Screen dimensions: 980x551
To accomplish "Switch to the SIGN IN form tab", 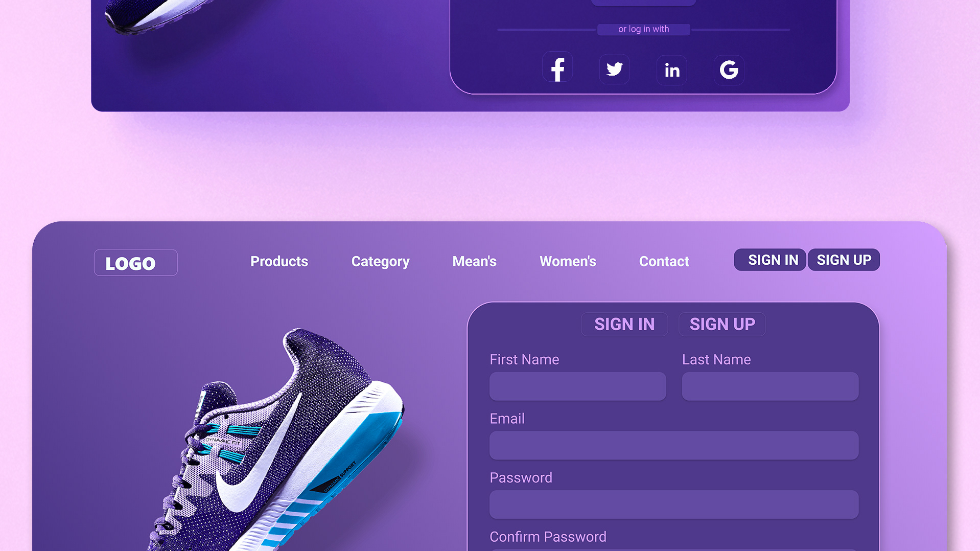I will pos(624,324).
